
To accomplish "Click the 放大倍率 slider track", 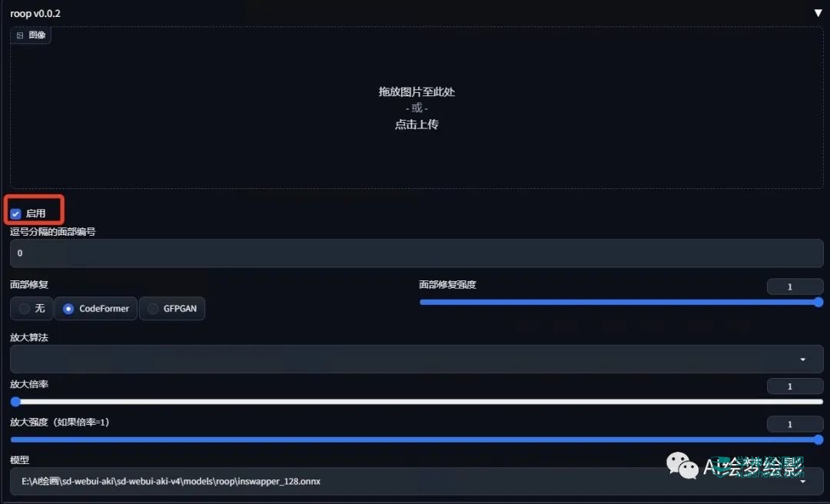I will point(417,401).
